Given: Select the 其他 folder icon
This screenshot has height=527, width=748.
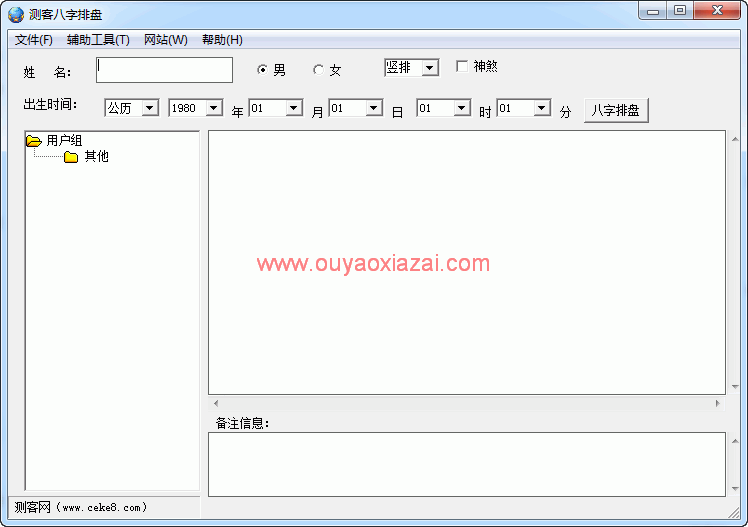Looking at the screenshot, I should point(71,157).
